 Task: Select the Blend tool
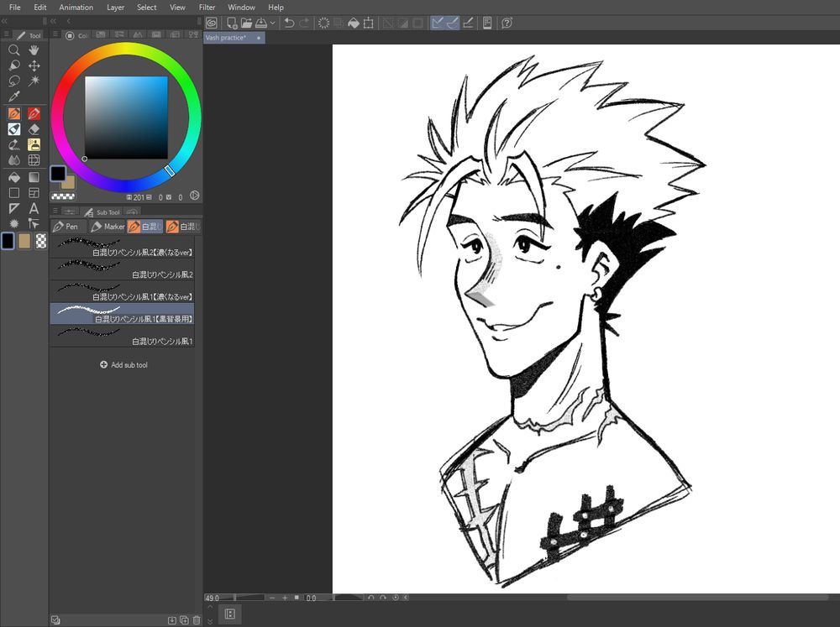[14, 160]
